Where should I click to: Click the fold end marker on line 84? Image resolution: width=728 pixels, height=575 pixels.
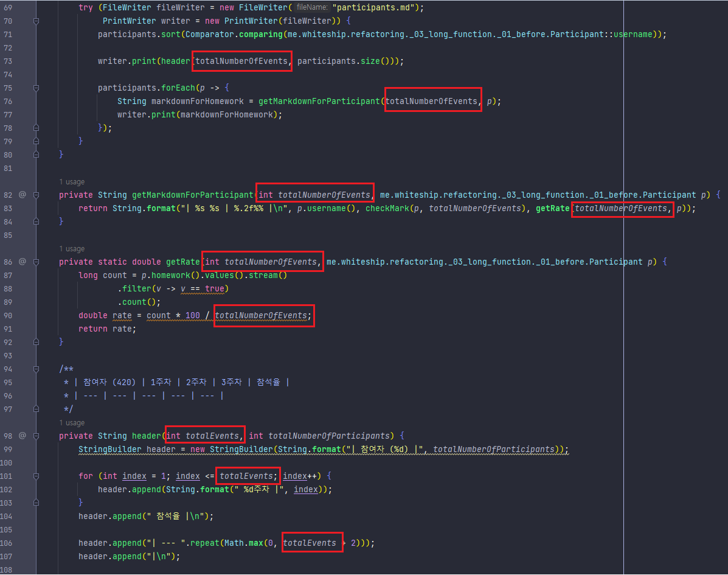[x=36, y=221]
